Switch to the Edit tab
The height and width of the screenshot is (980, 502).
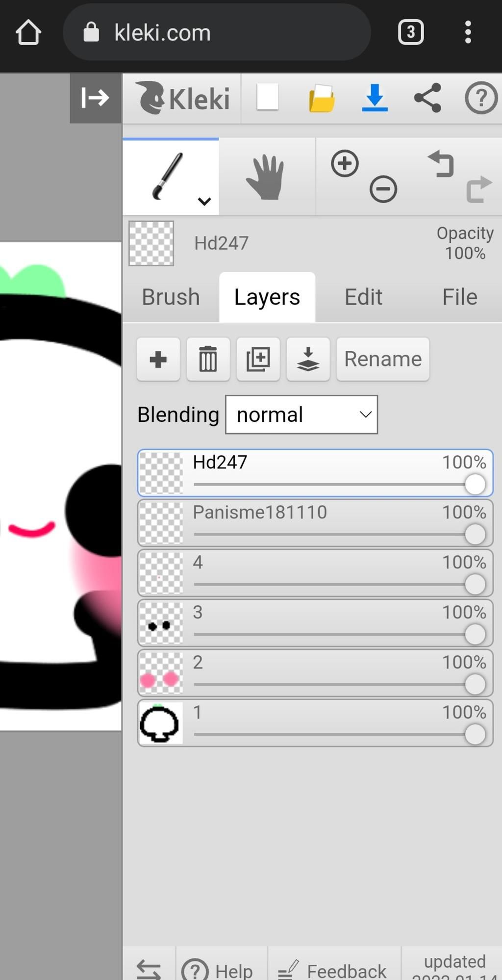(x=363, y=297)
